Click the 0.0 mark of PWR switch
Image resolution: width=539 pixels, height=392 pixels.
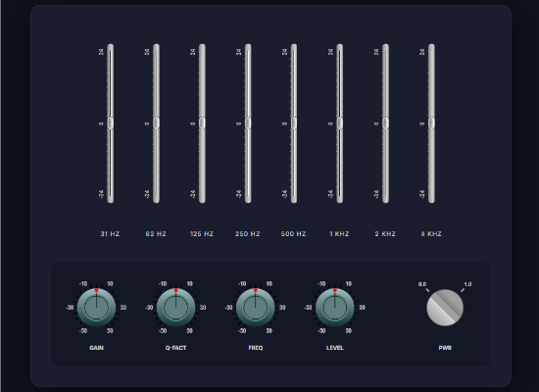422,284
